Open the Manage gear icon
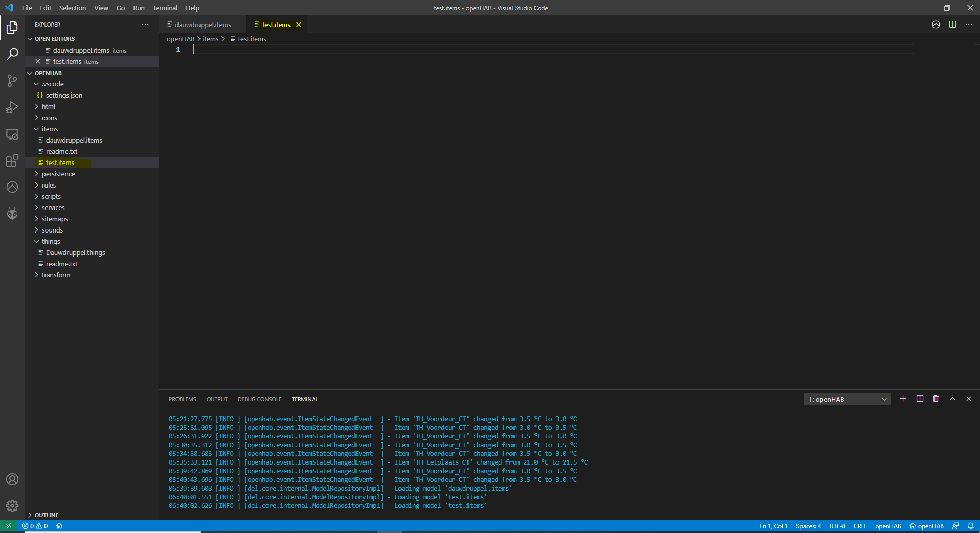The width and height of the screenshot is (980, 533). tap(12, 506)
